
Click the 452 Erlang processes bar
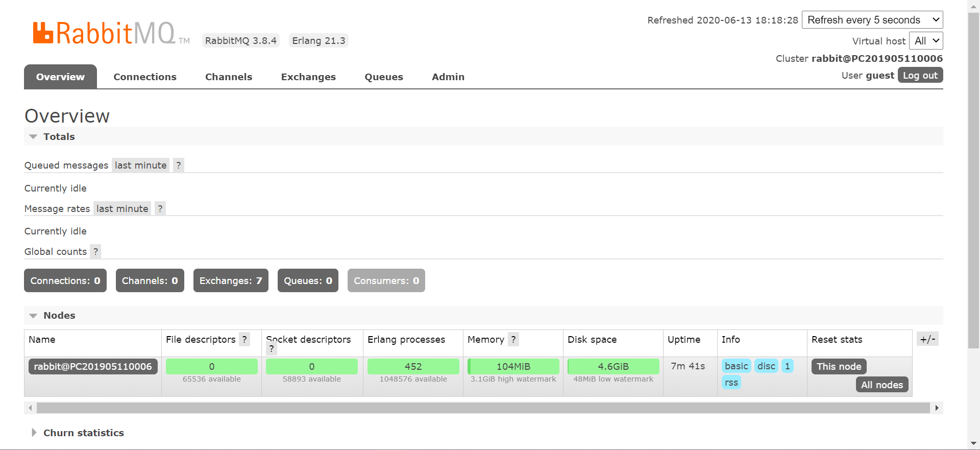(413, 366)
